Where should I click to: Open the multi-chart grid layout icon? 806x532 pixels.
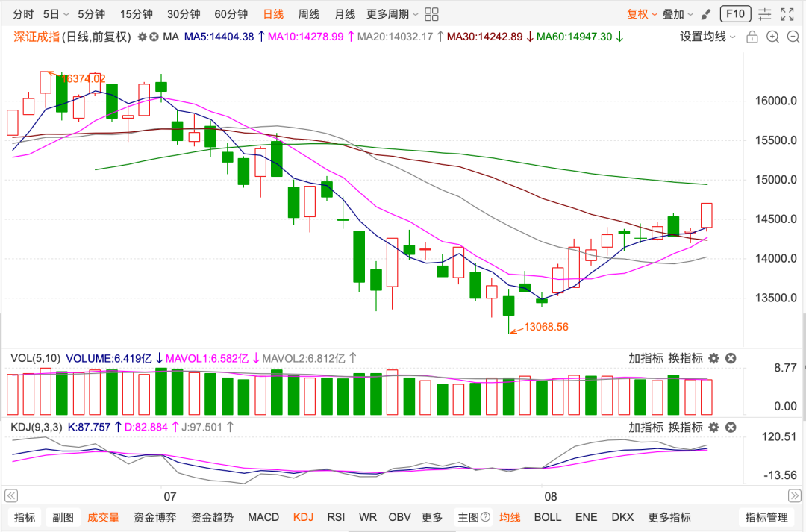pyautogui.click(x=432, y=14)
